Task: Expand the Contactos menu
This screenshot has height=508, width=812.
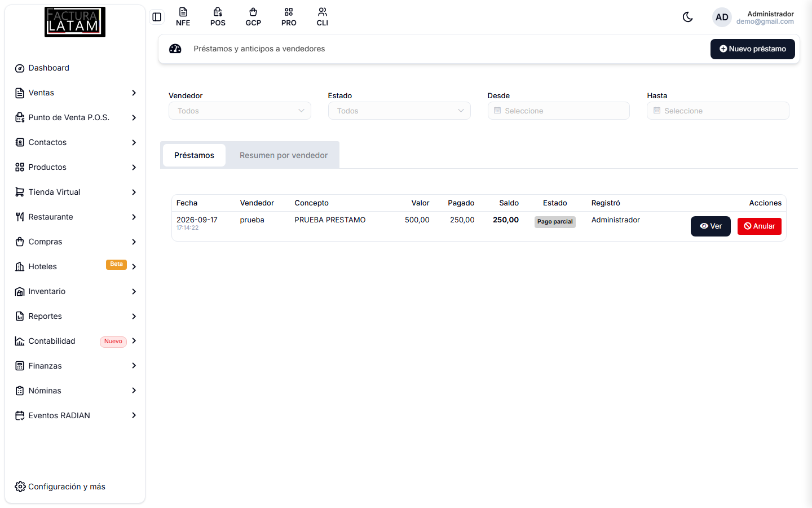Action: click(x=75, y=142)
